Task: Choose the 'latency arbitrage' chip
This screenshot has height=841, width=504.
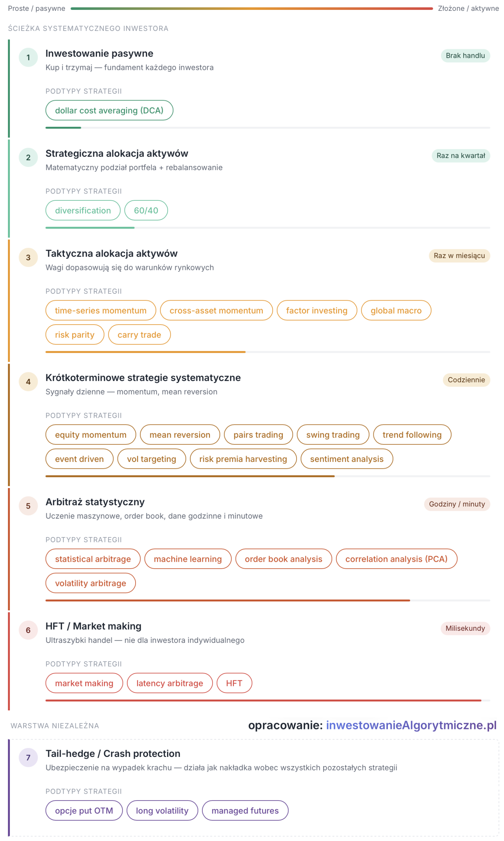Action: pyautogui.click(x=169, y=683)
